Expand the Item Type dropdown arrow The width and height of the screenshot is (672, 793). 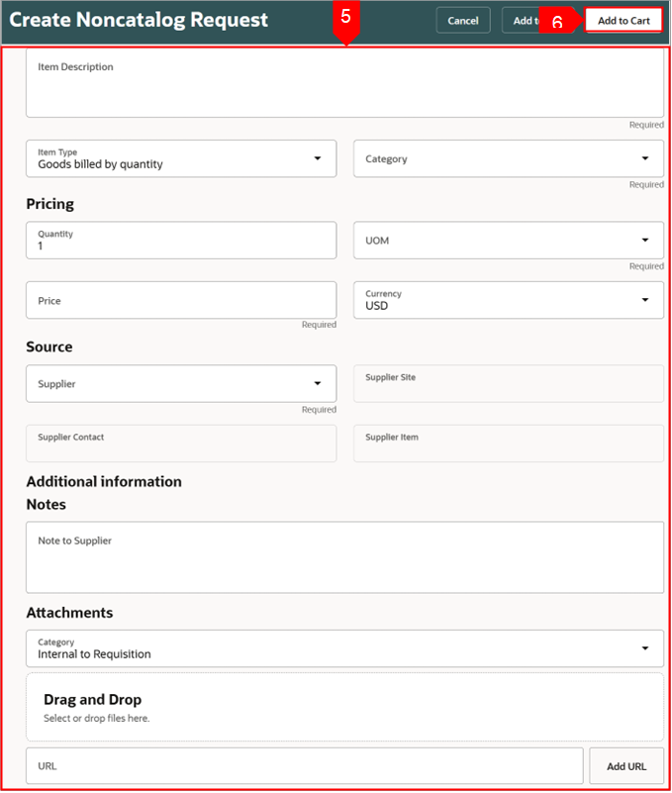[x=318, y=158]
